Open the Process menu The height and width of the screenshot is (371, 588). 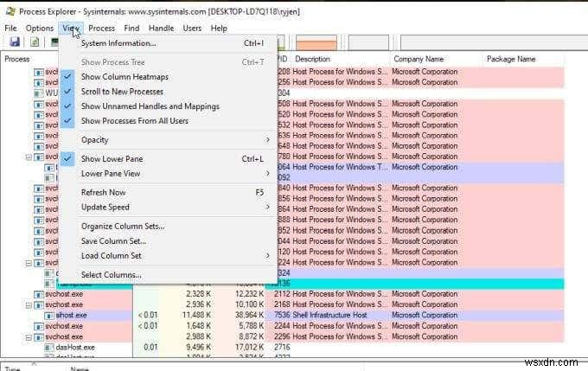tap(102, 29)
